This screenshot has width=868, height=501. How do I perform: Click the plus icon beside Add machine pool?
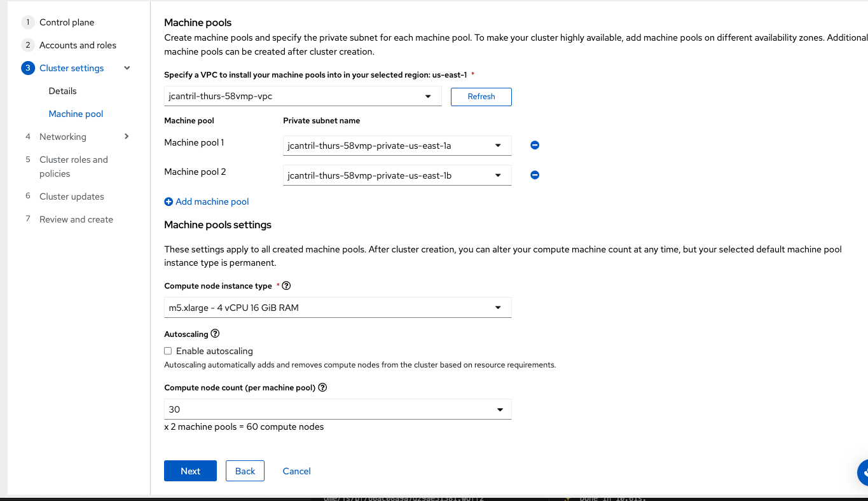click(169, 202)
